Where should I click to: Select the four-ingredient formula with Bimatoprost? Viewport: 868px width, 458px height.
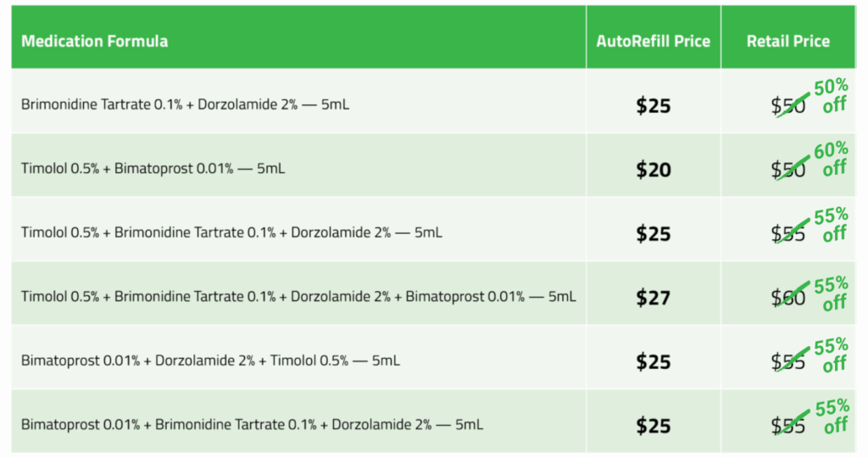coord(298,297)
